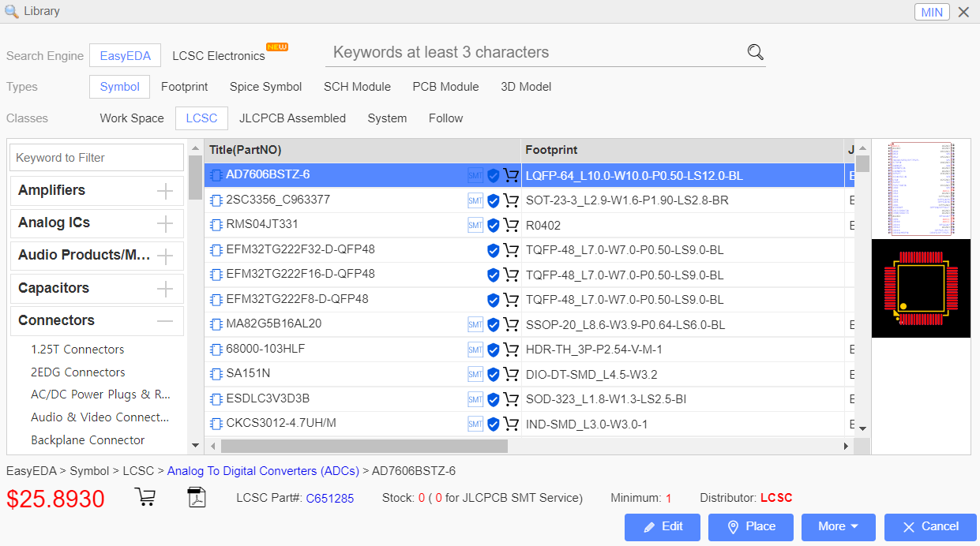Select Follow class tab
The width and height of the screenshot is (980, 546).
445,118
